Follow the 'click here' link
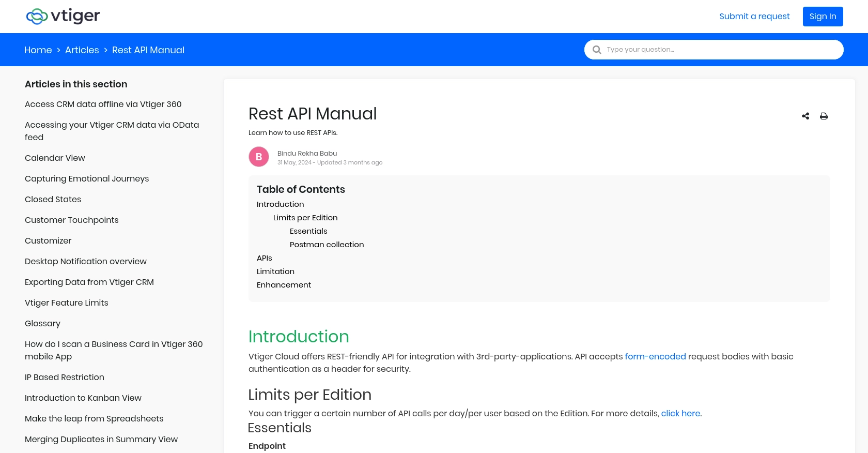868x453 pixels. (680, 413)
